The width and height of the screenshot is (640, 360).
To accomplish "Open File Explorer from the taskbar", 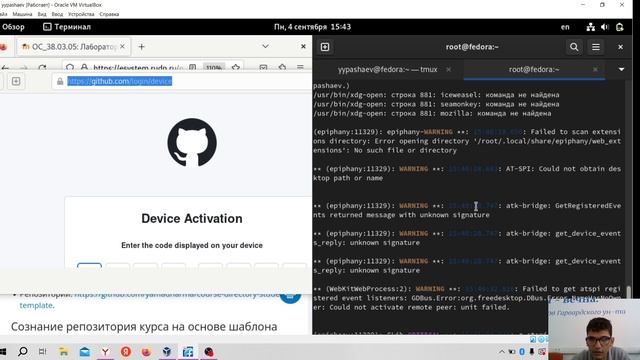I will pos(63,351).
